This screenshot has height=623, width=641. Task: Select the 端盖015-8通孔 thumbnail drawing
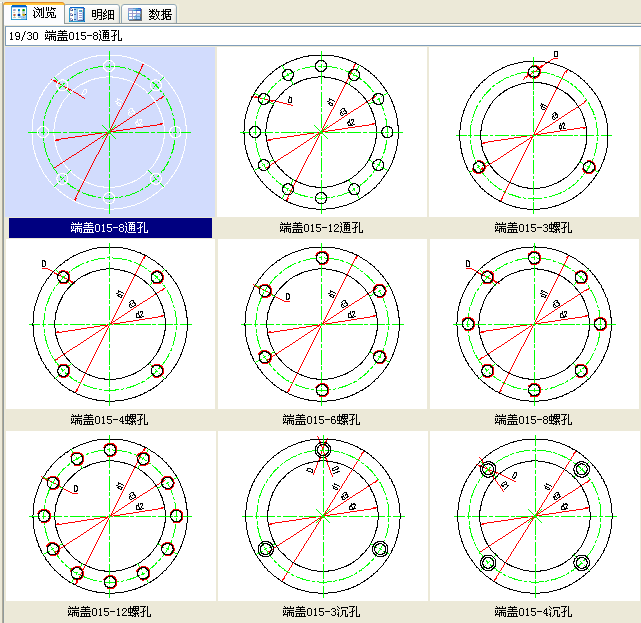click(x=110, y=131)
